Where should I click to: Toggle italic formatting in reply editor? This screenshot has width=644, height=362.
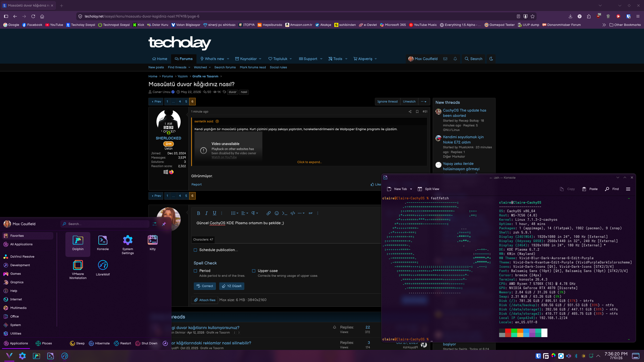click(x=206, y=213)
